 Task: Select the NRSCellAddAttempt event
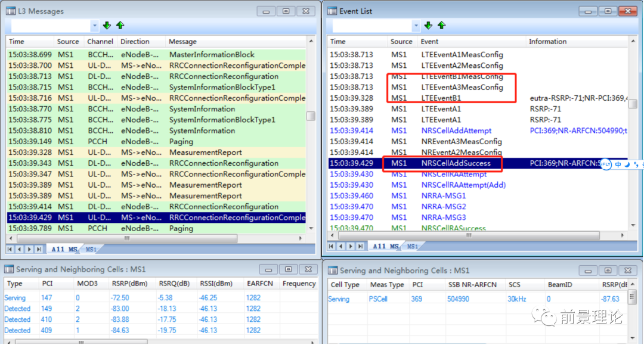478,130
